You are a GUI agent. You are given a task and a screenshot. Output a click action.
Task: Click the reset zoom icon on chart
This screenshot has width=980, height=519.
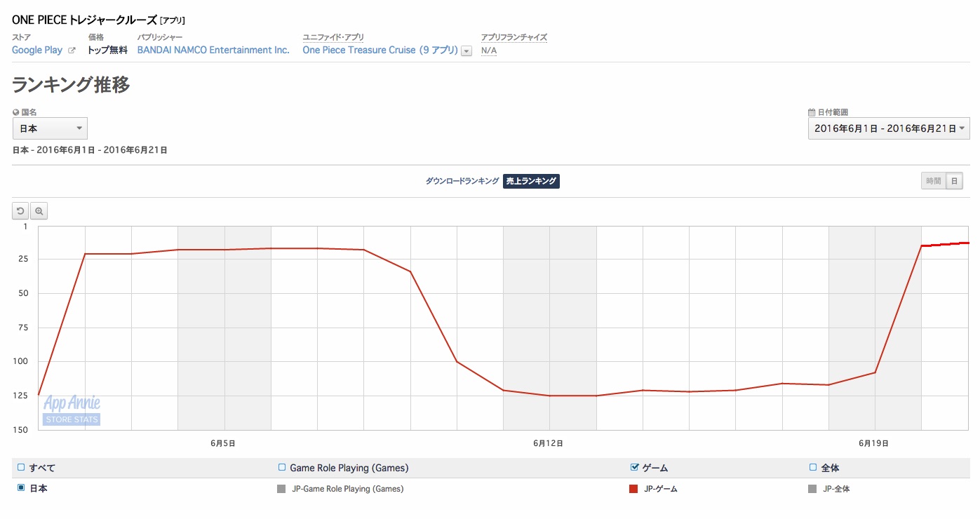tap(21, 210)
